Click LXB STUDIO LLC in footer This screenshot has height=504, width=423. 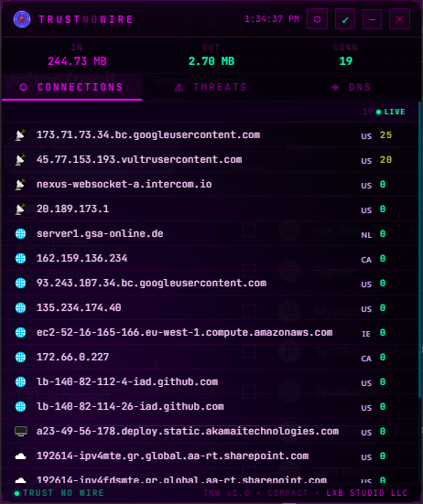367,493
